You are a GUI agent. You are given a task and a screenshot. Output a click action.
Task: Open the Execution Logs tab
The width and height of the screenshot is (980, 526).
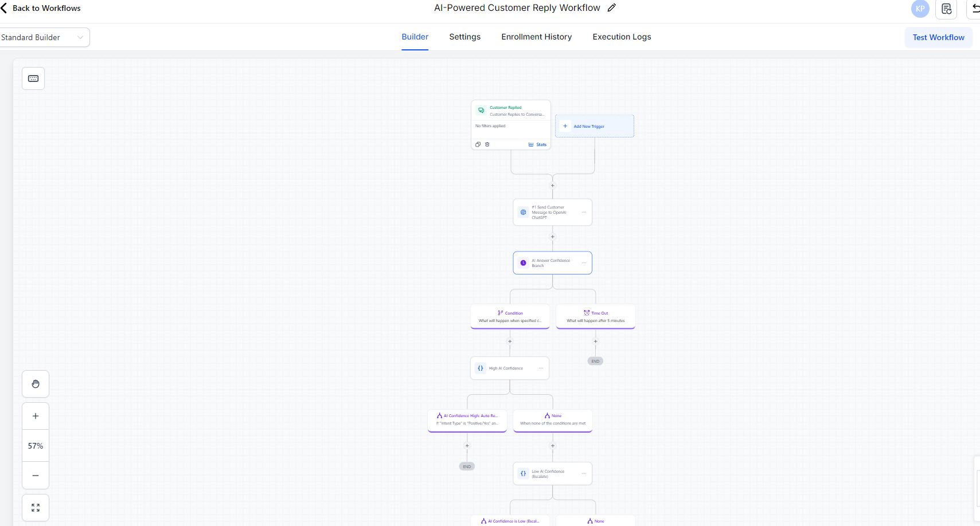(x=621, y=37)
